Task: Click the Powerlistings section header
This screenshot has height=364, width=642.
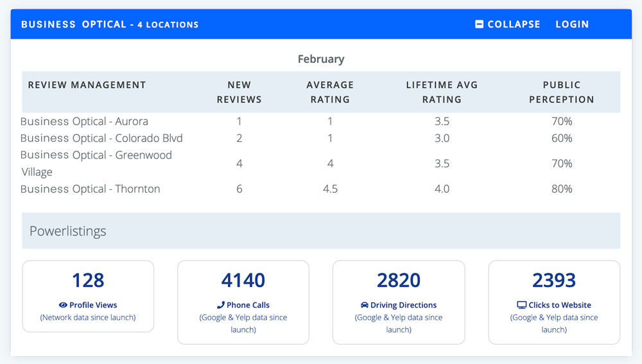Action: [321, 230]
